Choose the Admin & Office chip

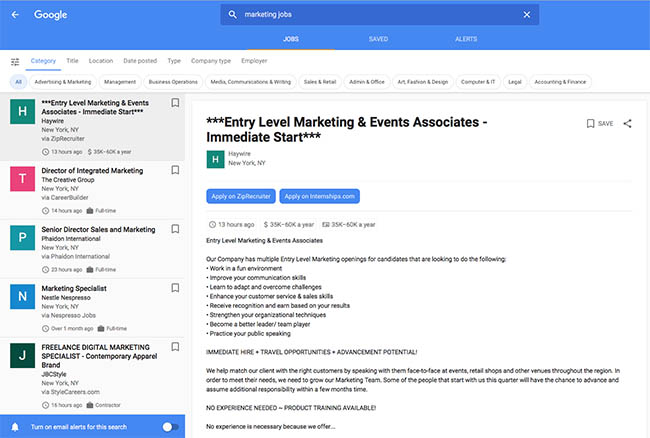tap(366, 82)
